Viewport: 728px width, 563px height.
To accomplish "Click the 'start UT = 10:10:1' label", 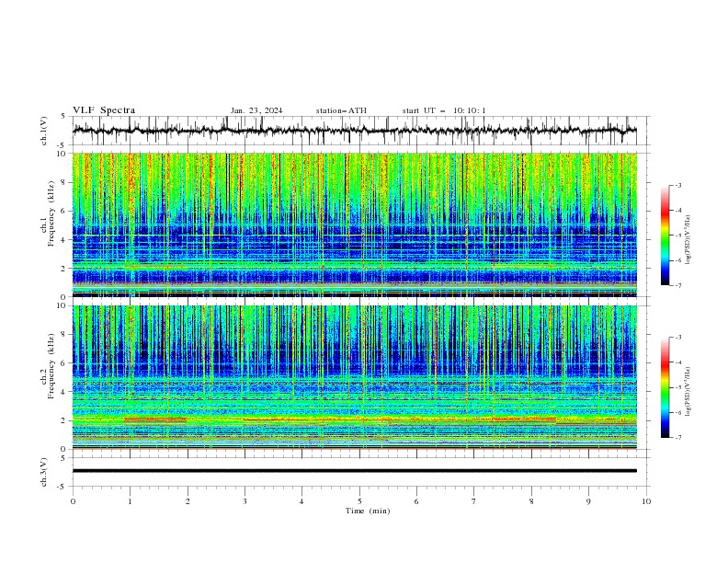I will pos(444,110).
